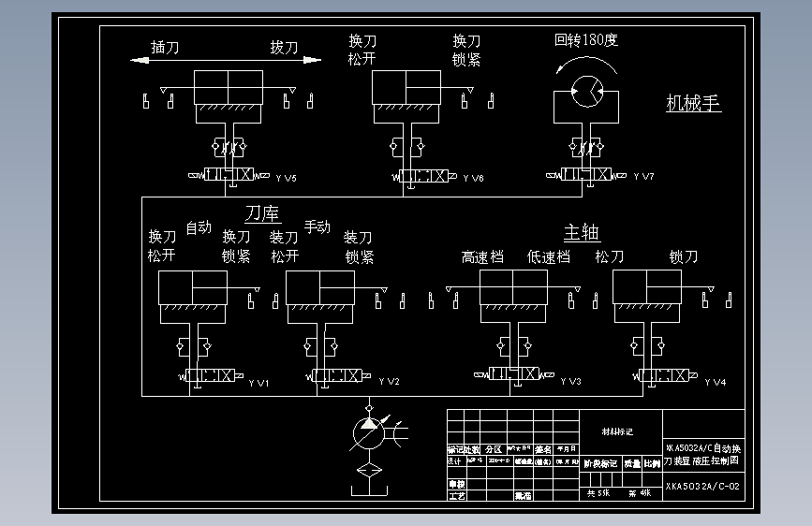The image size is (812, 526).
Task: Click the YV1 text label
Action: 258,383
